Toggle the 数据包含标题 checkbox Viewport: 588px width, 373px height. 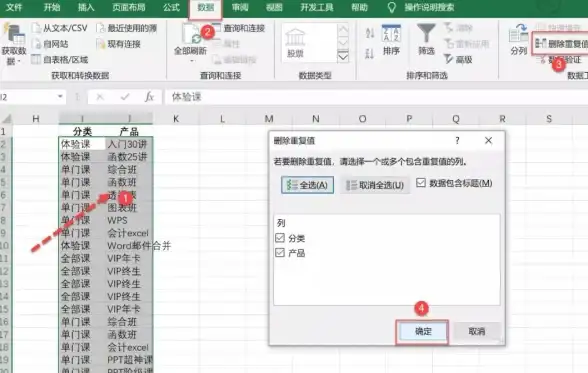tap(421, 183)
